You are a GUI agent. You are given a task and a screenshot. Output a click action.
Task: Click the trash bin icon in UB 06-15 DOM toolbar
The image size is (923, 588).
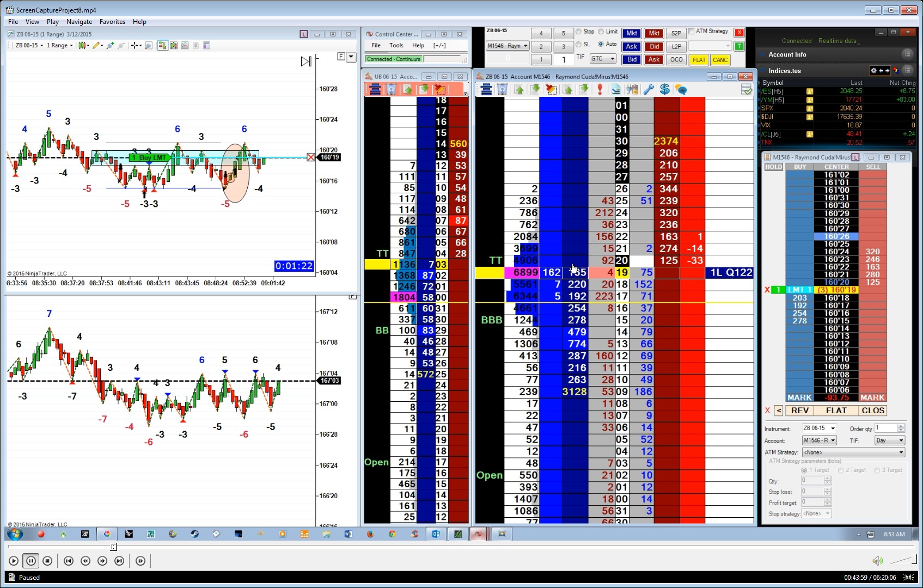391,89
